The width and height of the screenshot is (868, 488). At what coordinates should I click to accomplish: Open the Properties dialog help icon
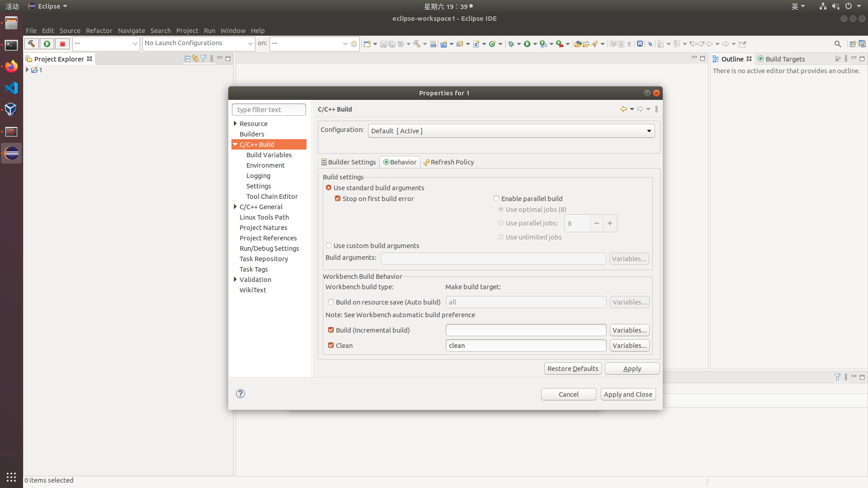click(x=241, y=394)
